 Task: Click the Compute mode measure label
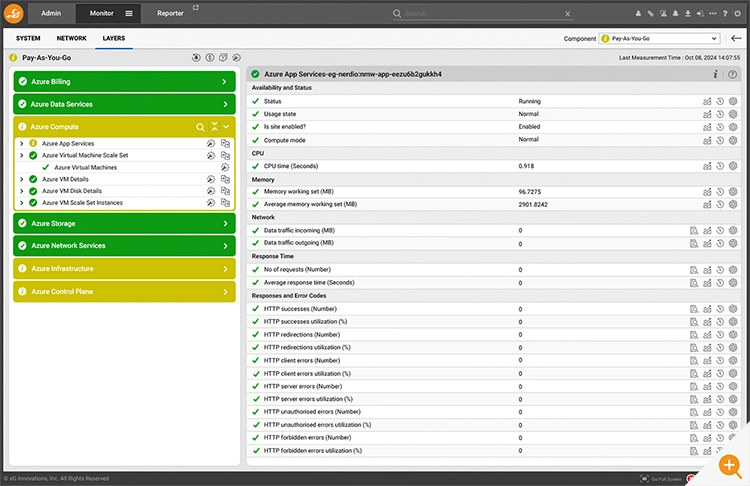(285, 140)
